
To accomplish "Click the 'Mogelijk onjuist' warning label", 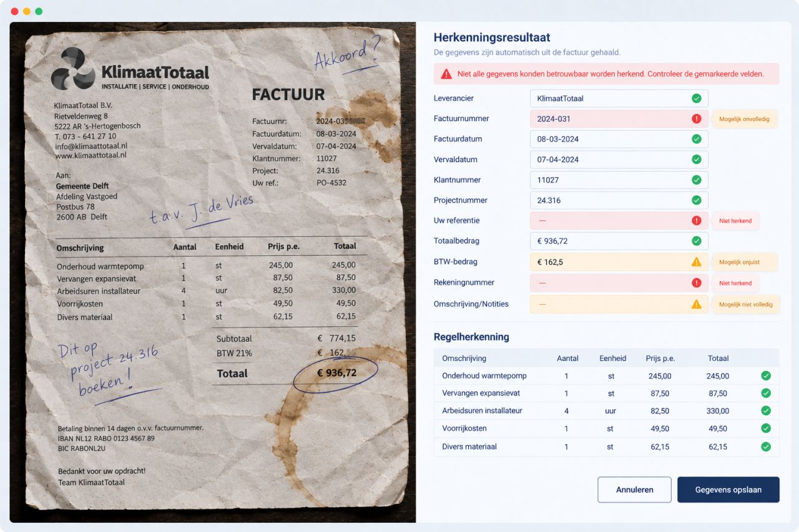I will (744, 262).
